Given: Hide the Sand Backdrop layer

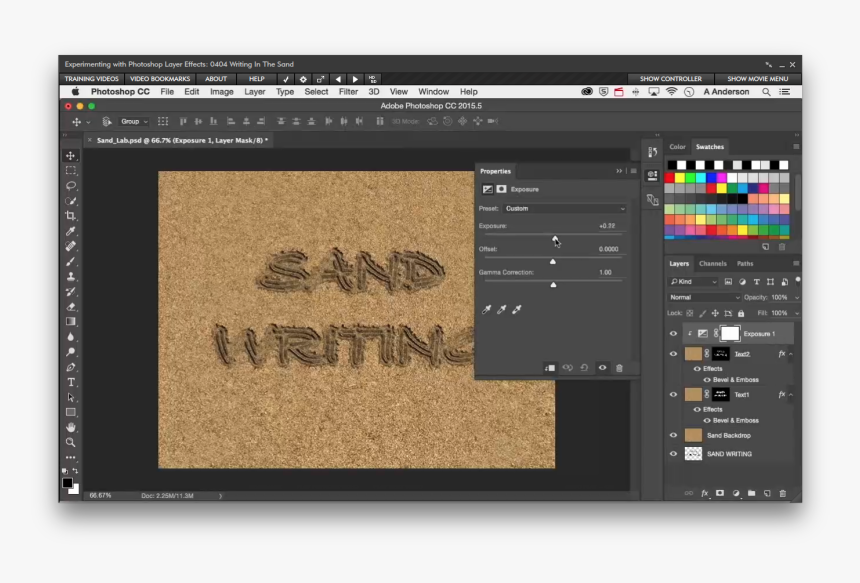Looking at the screenshot, I should 673,436.
